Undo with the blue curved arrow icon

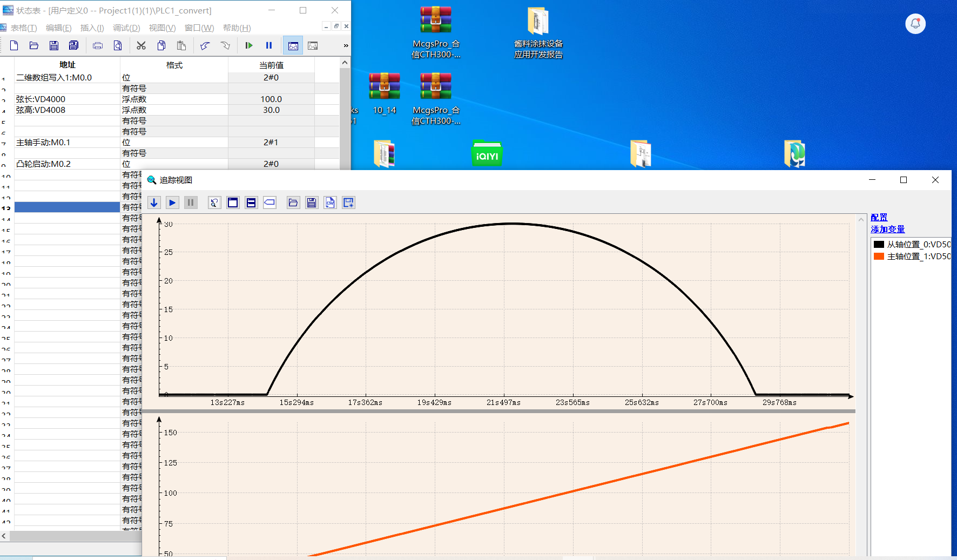[205, 45]
